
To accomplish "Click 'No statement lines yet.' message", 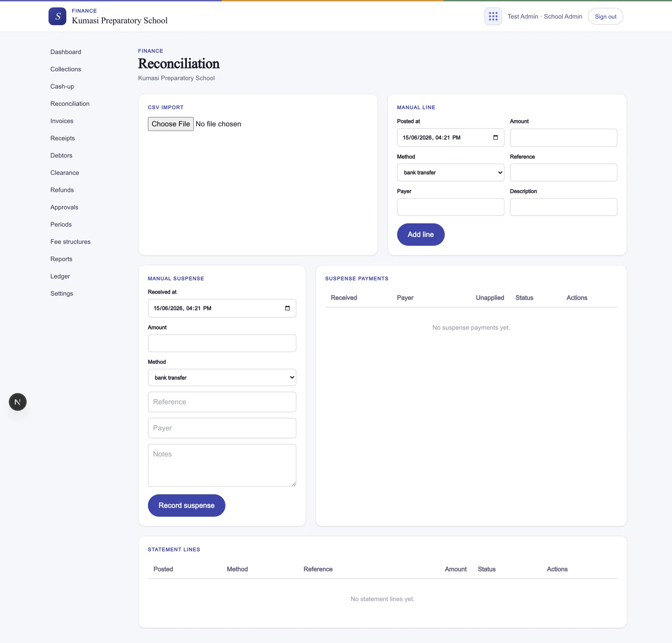I will click(383, 599).
